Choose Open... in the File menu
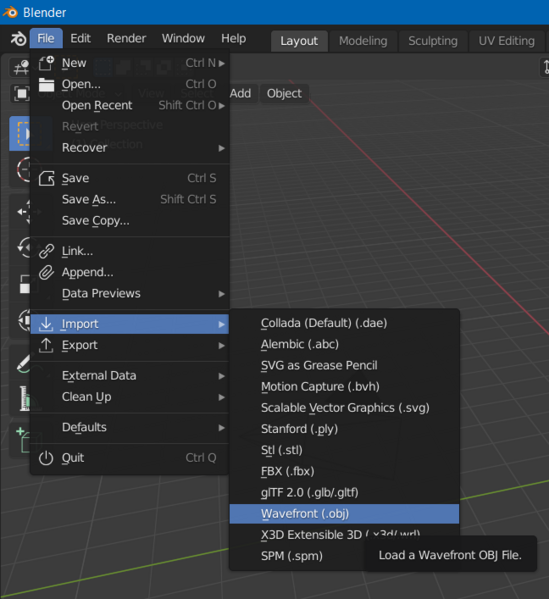 pos(130,84)
